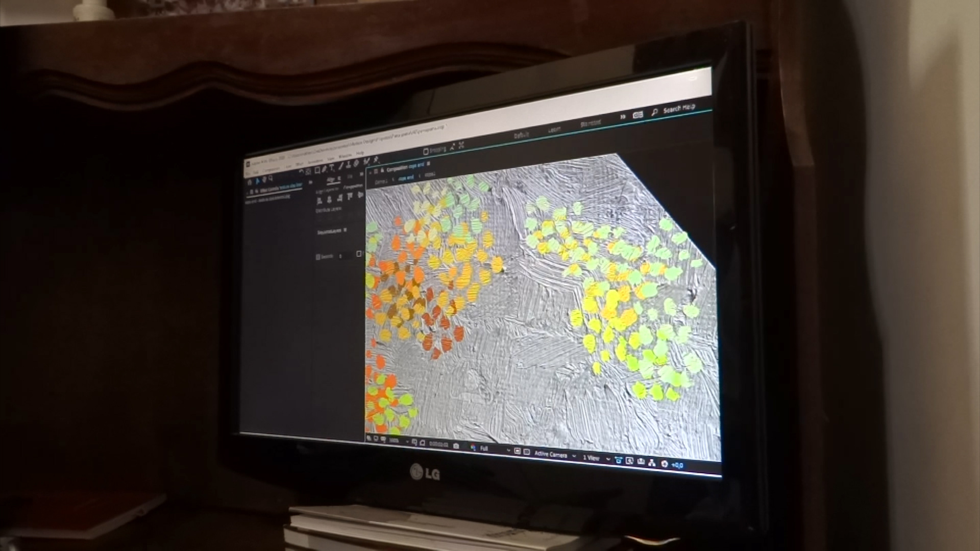Viewport: 980px width, 551px height.
Task: Open the Show Channel color icon
Action: 473,447
